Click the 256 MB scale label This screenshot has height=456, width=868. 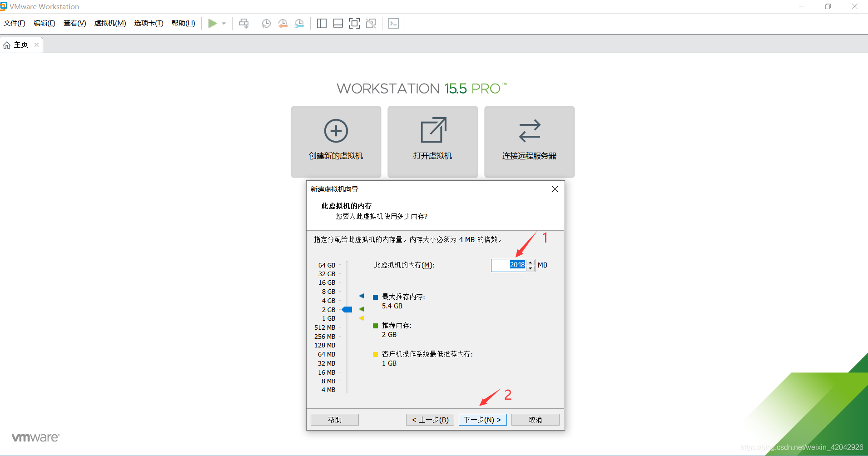pos(325,337)
